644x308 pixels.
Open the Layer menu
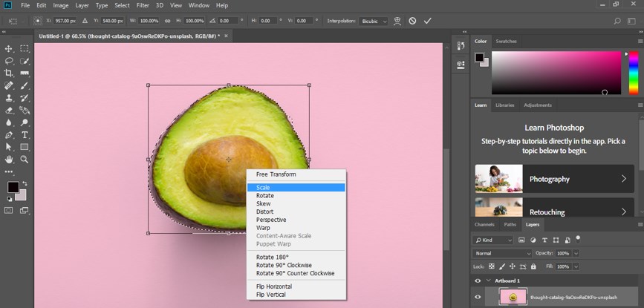[82, 5]
